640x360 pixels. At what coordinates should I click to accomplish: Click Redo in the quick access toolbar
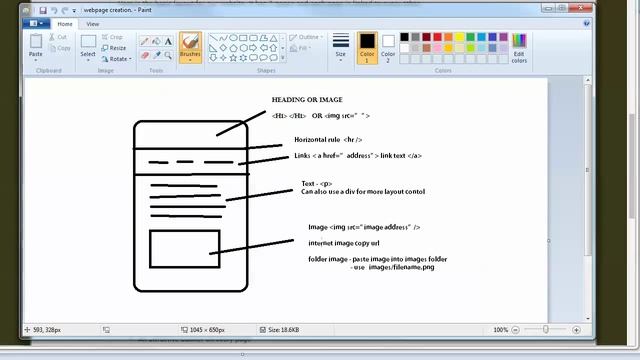(x=64, y=10)
